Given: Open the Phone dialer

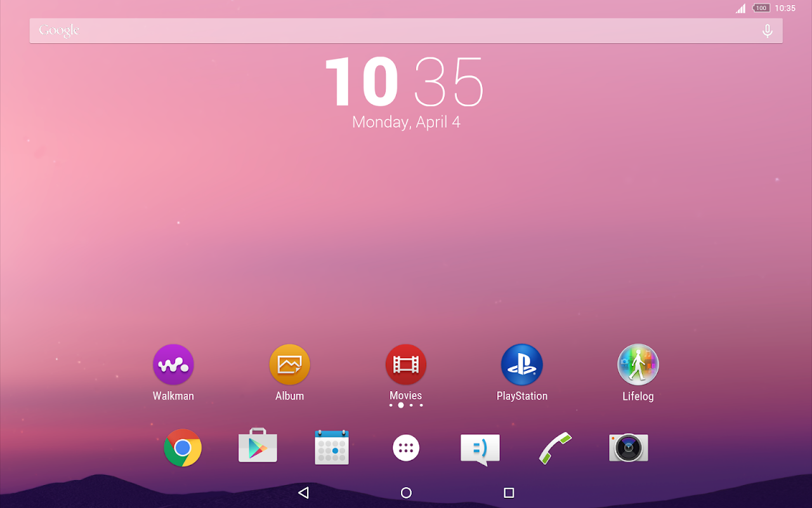Looking at the screenshot, I should click(x=555, y=448).
